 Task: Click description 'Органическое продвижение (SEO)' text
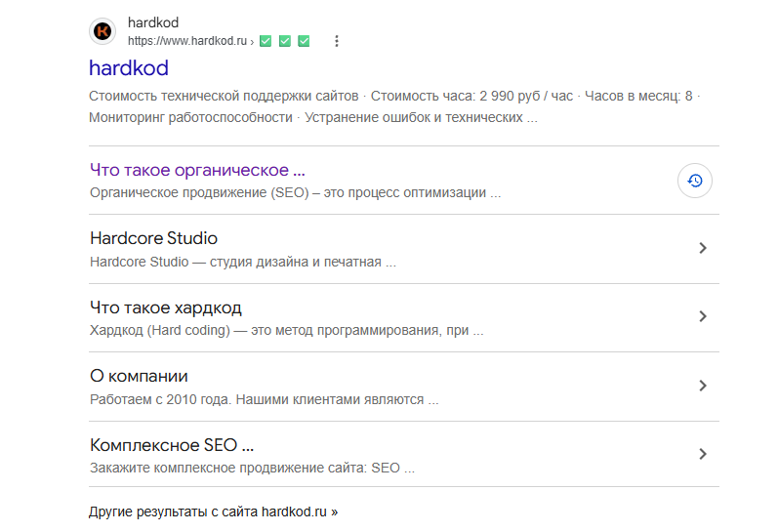click(x=199, y=192)
